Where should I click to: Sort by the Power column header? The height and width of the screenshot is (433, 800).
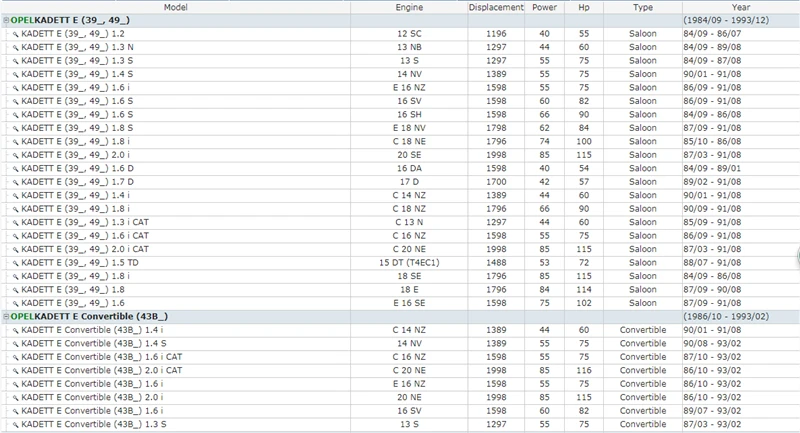click(544, 7)
